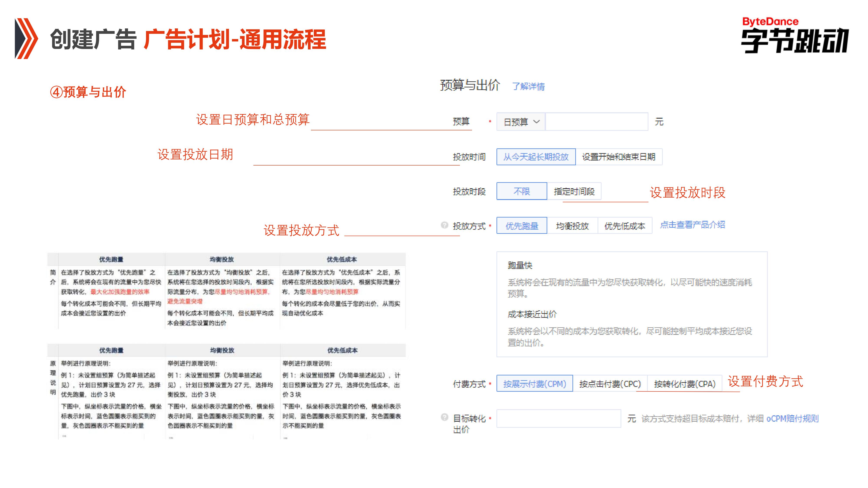868x488 pixels.
Task: Click help icon beside 投放方式
Action: click(444, 225)
